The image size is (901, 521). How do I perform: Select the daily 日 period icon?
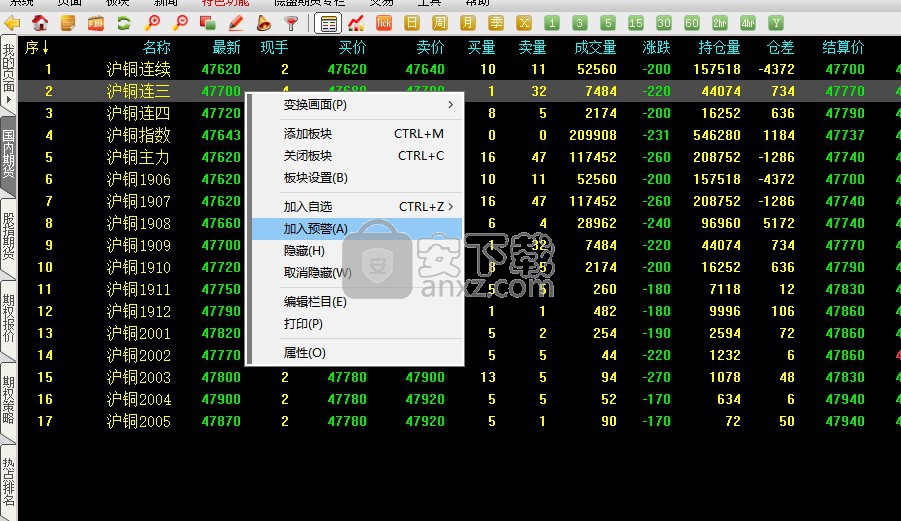coord(411,24)
